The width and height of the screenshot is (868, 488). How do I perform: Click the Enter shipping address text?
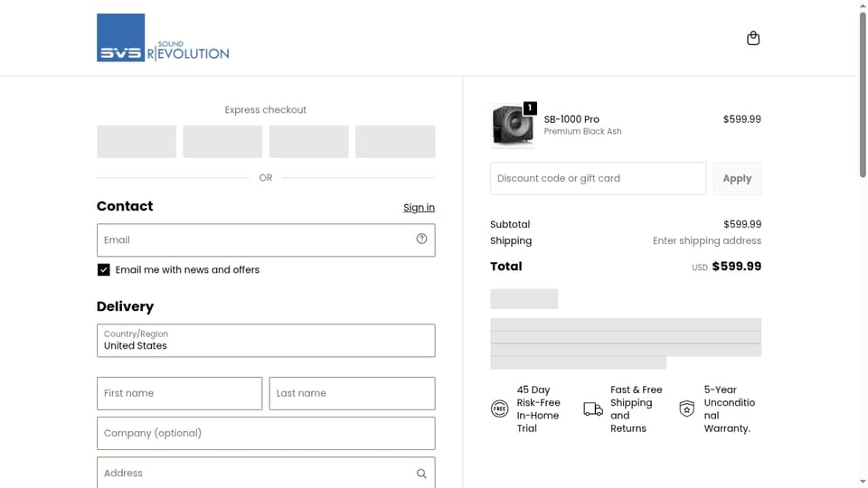pyautogui.click(x=707, y=240)
